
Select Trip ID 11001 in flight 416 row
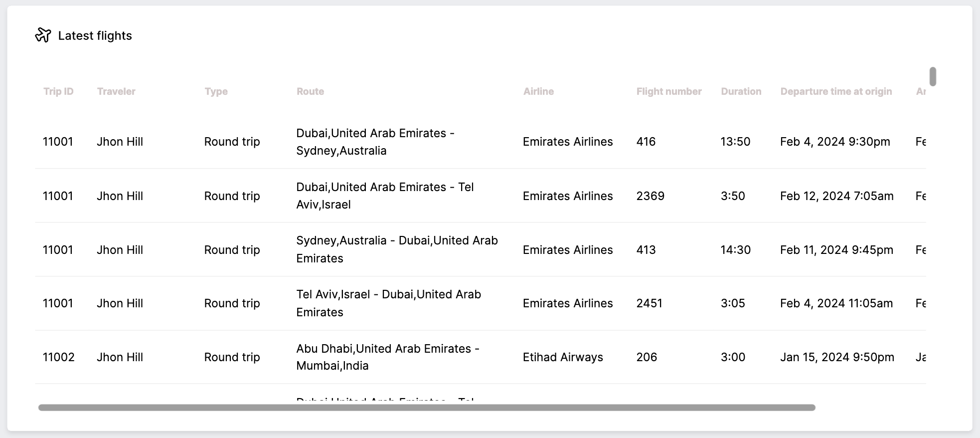(58, 142)
